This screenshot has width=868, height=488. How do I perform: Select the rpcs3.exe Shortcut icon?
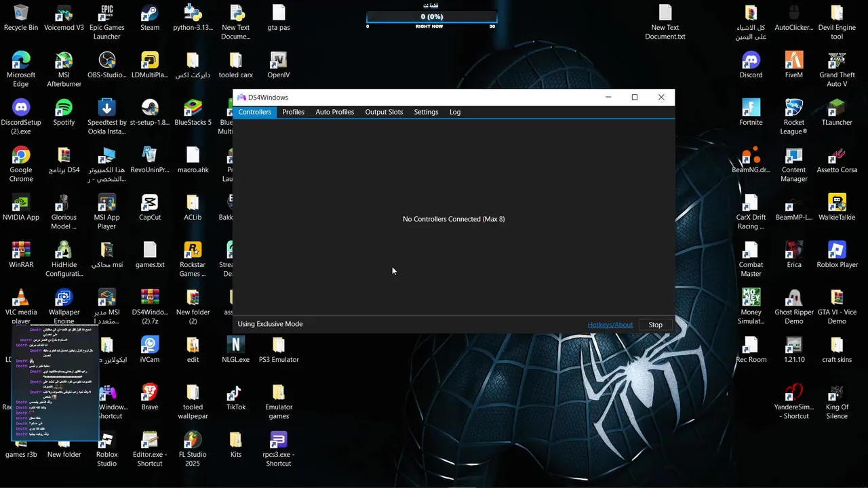(279, 449)
